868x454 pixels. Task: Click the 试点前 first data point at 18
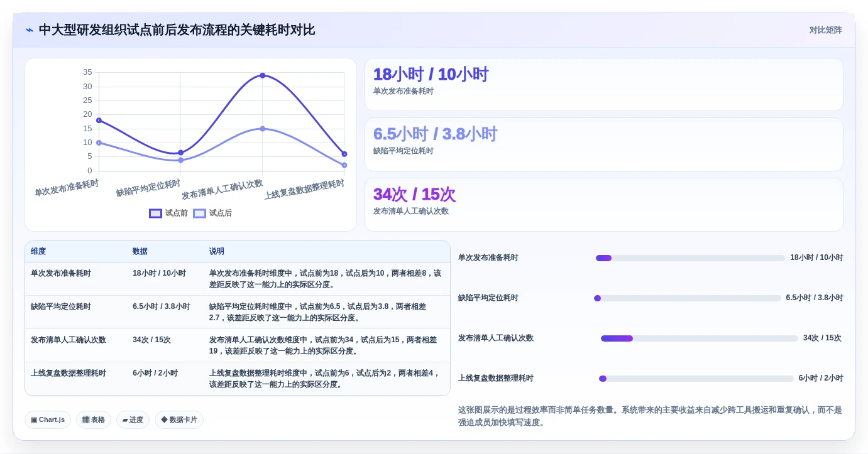[x=99, y=120]
